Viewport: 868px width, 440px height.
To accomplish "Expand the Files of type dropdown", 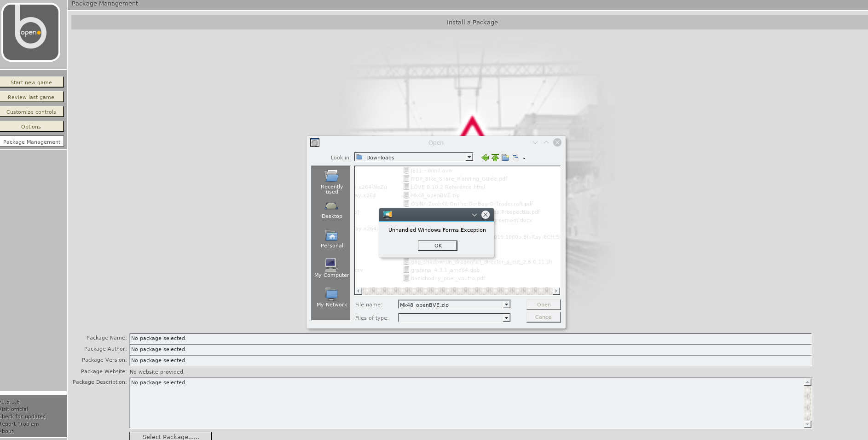I will (x=505, y=317).
